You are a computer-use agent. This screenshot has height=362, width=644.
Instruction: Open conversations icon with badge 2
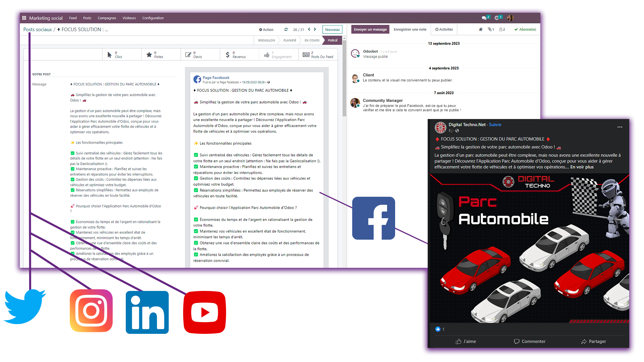point(485,18)
